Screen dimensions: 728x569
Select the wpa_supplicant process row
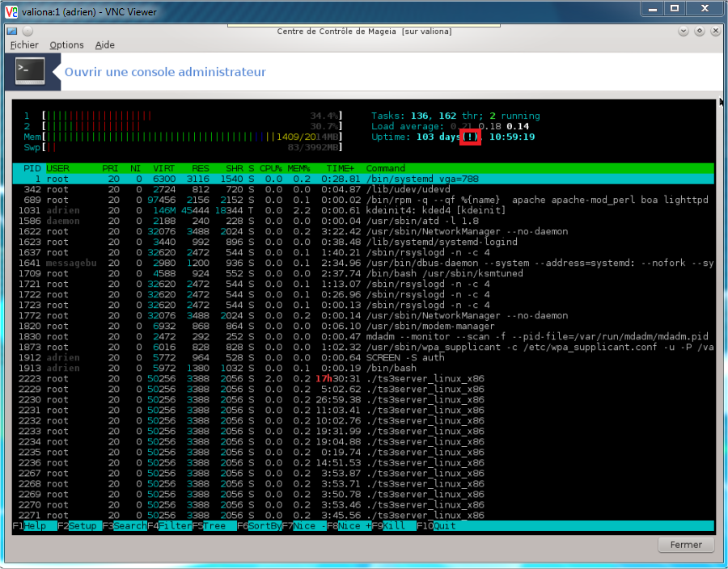[x=363, y=348]
